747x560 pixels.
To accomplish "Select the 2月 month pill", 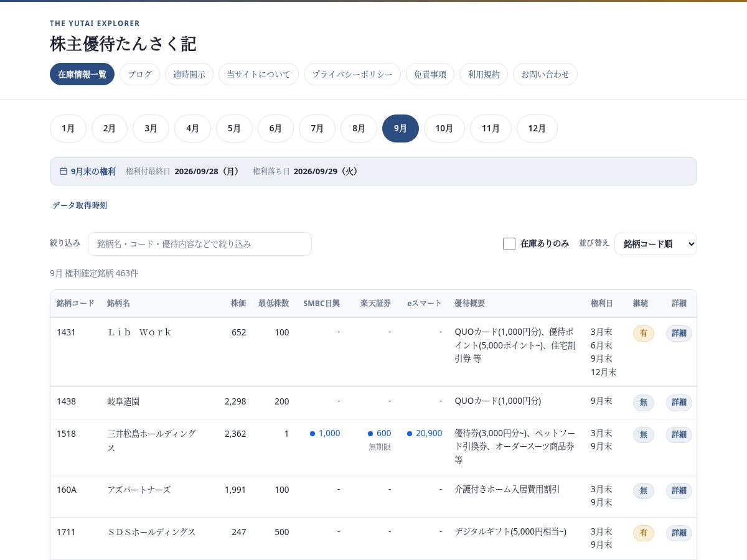I will point(110,128).
